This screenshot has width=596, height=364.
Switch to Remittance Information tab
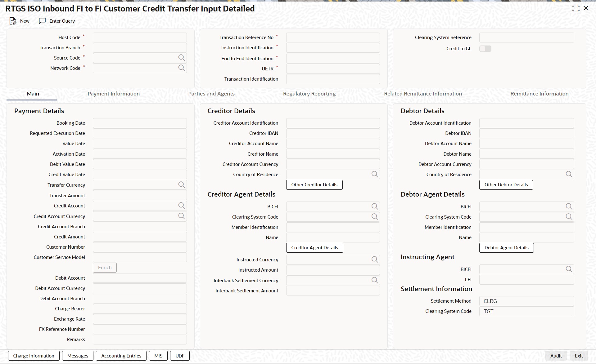tap(540, 94)
